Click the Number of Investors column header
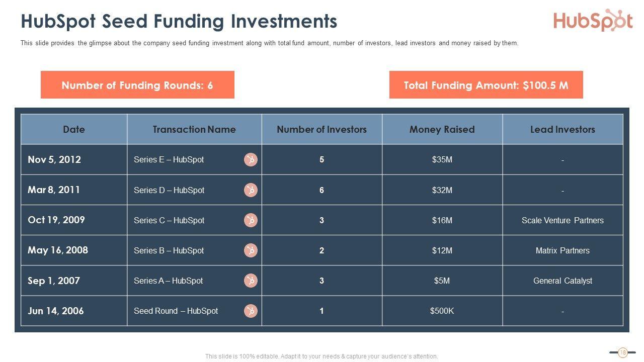The width and height of the screenshot is (644, 362). 321,129
